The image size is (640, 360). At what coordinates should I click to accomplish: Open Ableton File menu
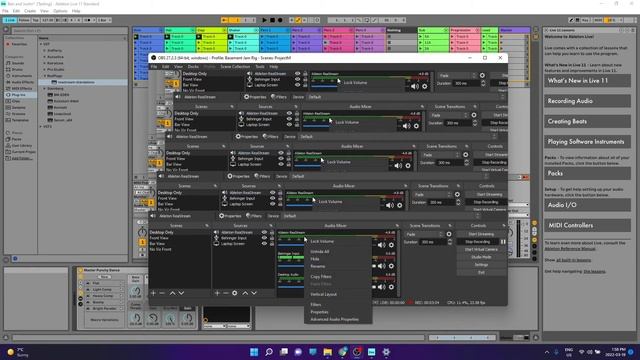coord(5,11)
